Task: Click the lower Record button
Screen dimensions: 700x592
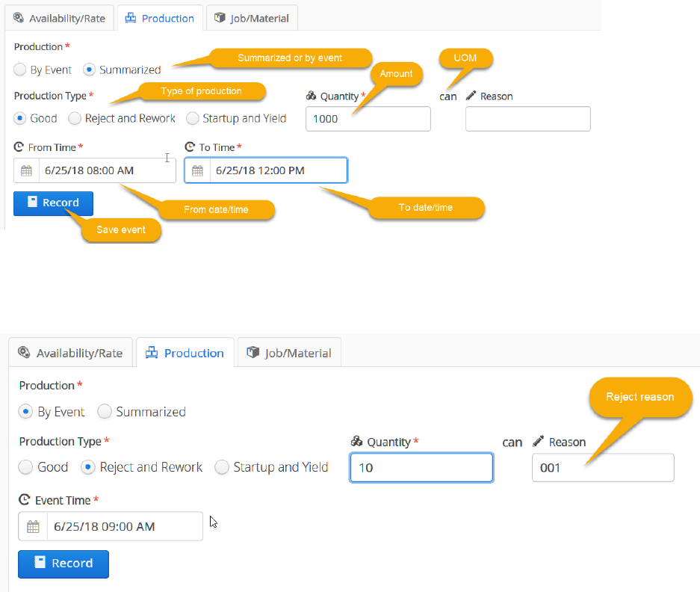Action: [x=64, y=564]
